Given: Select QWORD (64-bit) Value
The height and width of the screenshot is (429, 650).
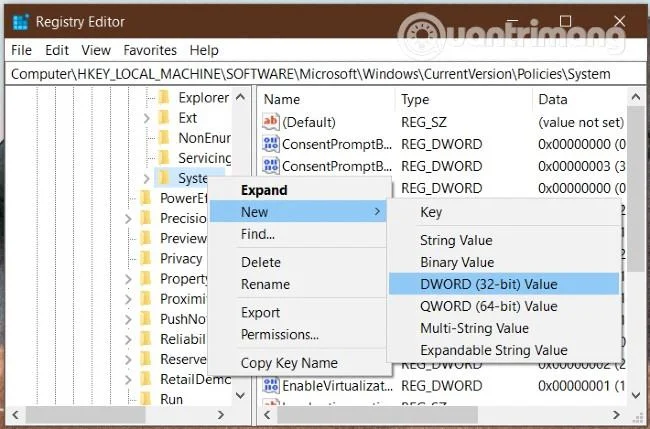Looking at the screenshot, I should click(x=504, y=306).
